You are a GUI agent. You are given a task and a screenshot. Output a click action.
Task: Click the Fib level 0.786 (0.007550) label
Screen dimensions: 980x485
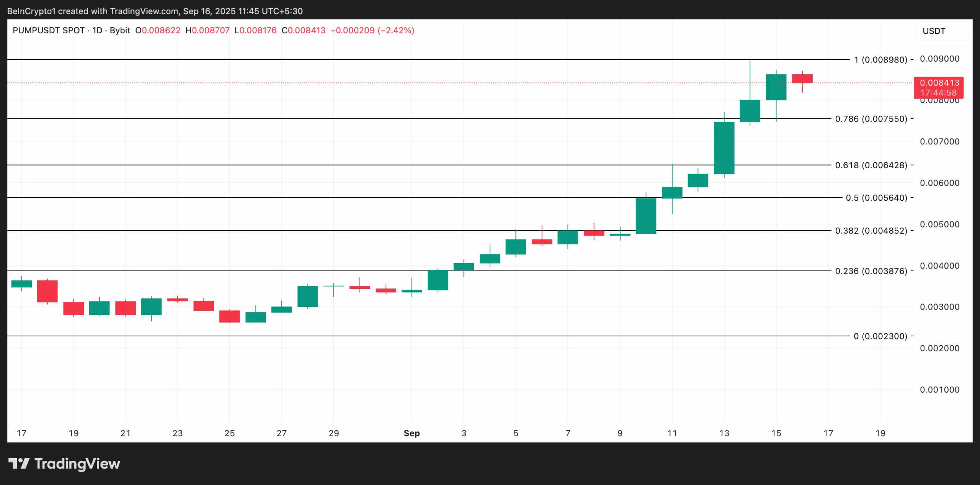point(871,119)
